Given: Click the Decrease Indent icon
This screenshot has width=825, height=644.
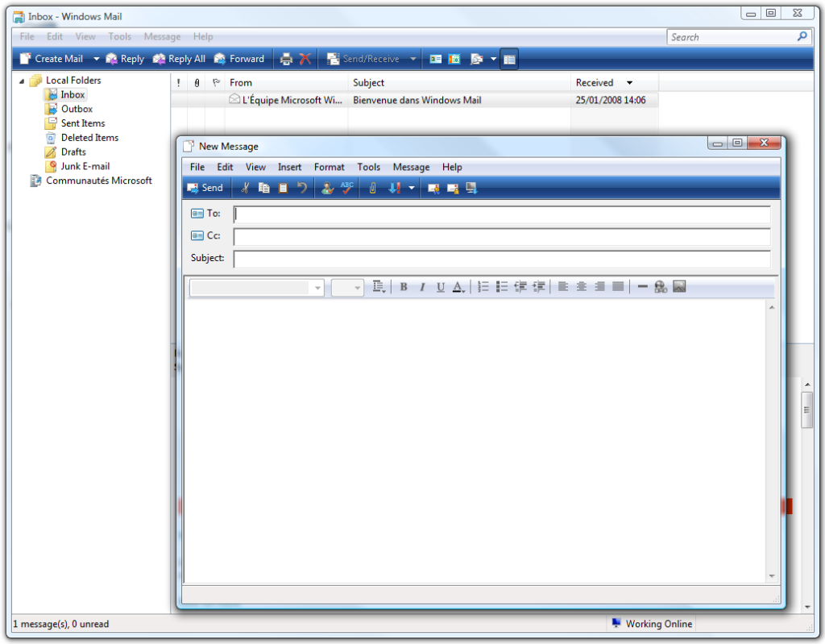Looking at the screenshot, I should [520, 286].
